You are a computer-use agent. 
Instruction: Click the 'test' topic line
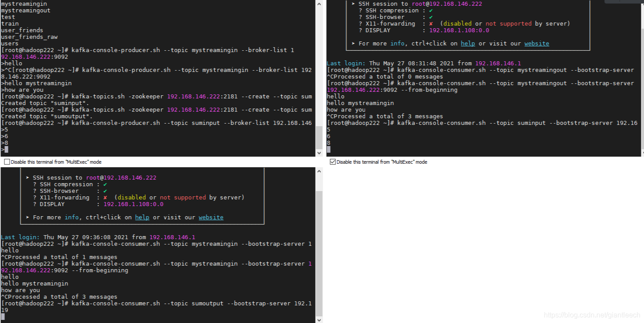coord(8,17)
